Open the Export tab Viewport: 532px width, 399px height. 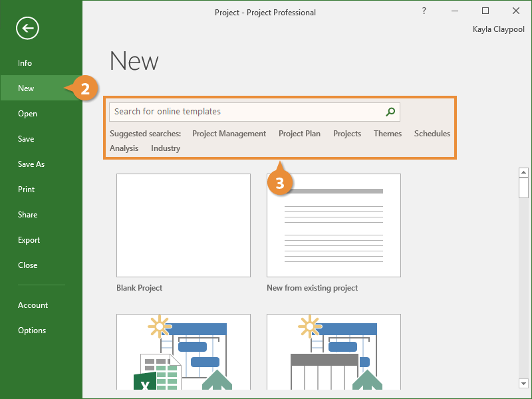click(29, 240)
